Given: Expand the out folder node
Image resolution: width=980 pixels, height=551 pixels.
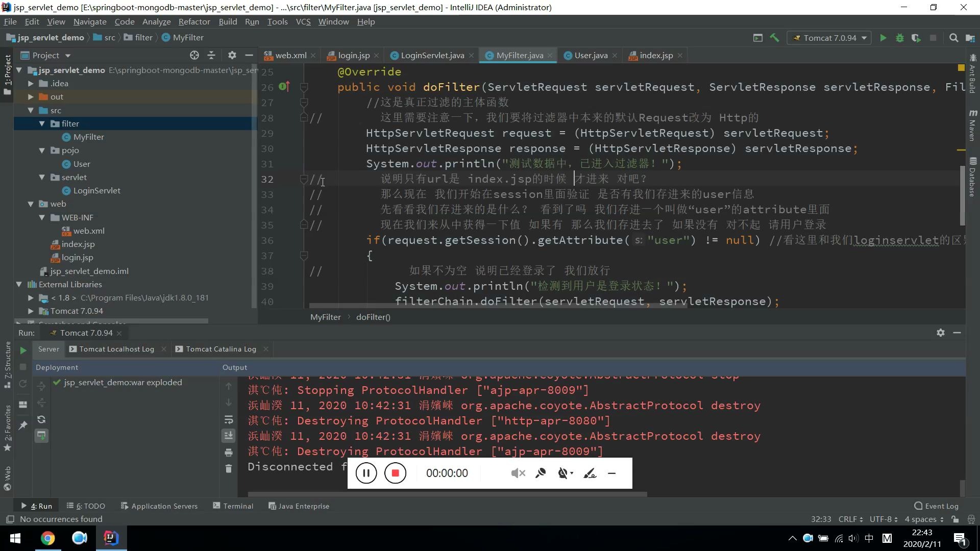Looking at the screenshot, I should 31,97.
